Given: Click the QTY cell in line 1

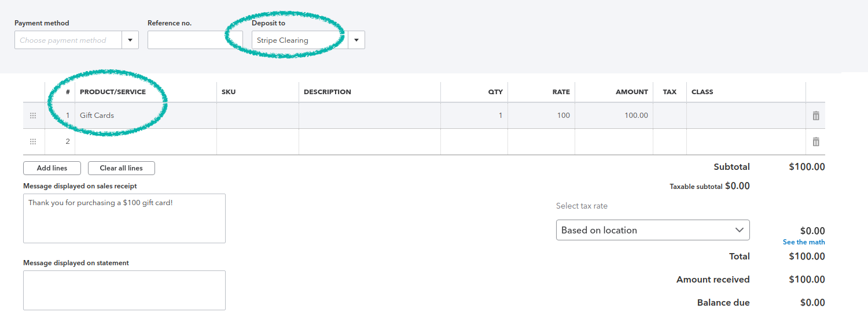Looking at the screenshot, I should point(474,116).
